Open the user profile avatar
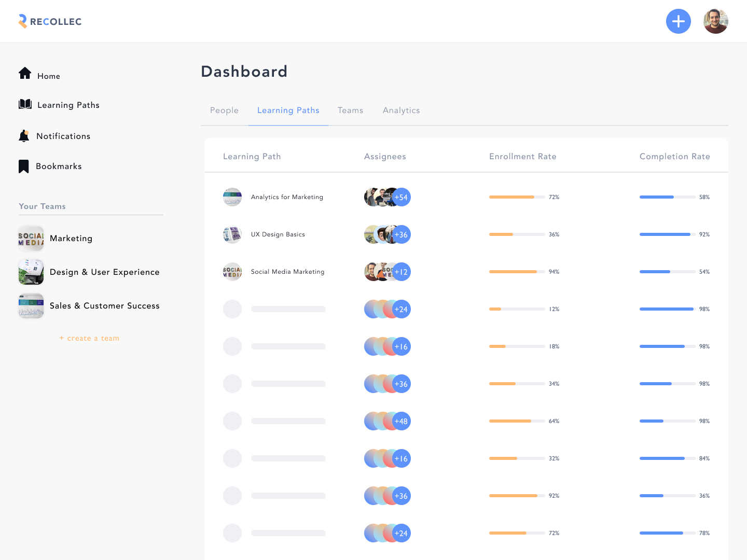 716,21
